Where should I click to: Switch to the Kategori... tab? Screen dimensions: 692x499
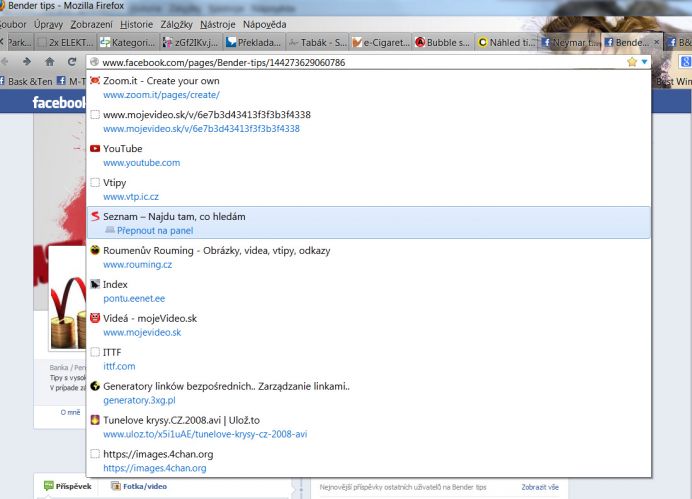pos(128,42)
